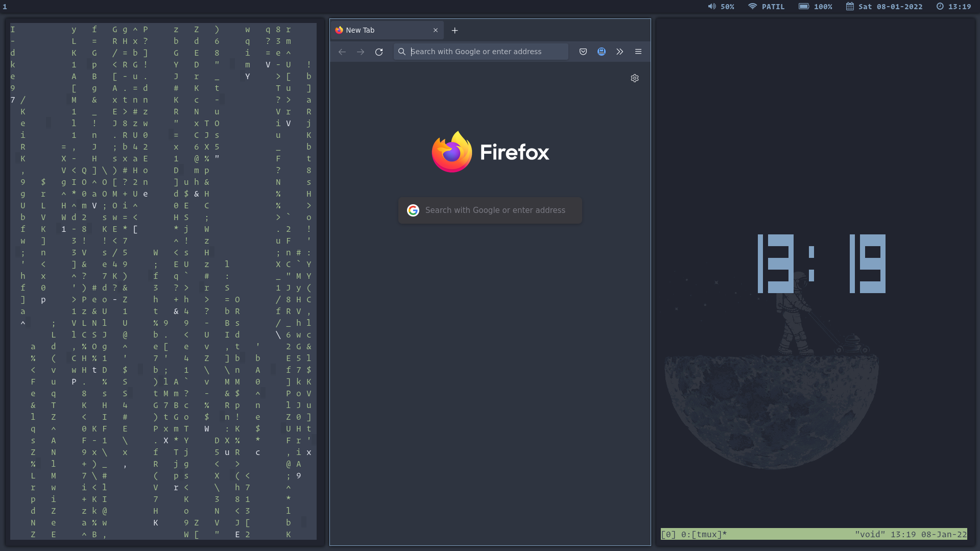
Task: Save page to Pocket icon
Action: click(583, 52)
